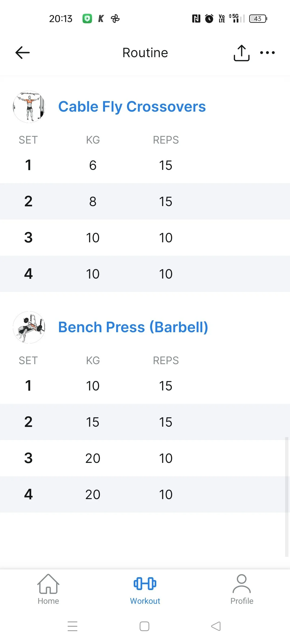Viewport: 290px width, 644px height.
Task: Open the Cable Fly Crossovers exercise link
Action: point(132,107)
